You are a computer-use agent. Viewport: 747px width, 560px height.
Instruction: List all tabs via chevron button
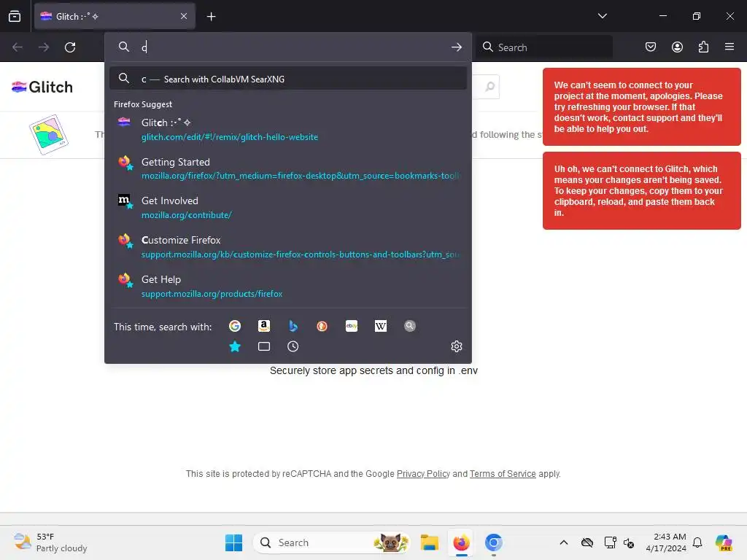(x=602, y=16)
